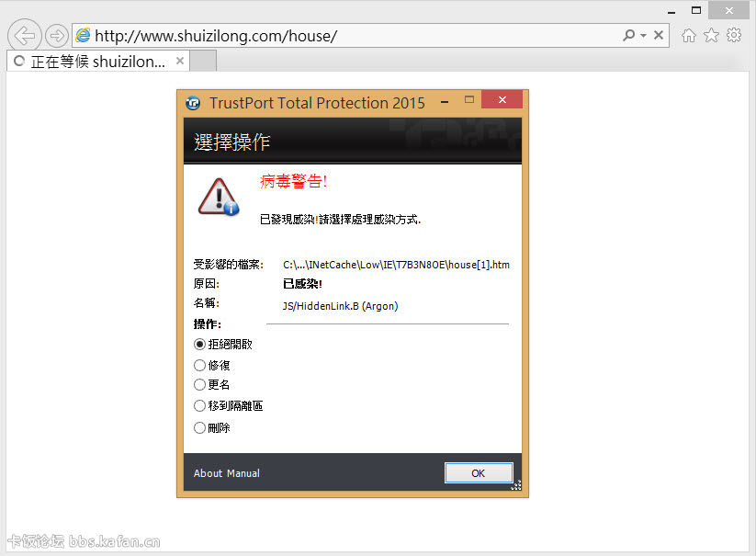This screenshot has height=556, width=756.
Task: Stop page loading with the address bar X
Action: (658, 35)
